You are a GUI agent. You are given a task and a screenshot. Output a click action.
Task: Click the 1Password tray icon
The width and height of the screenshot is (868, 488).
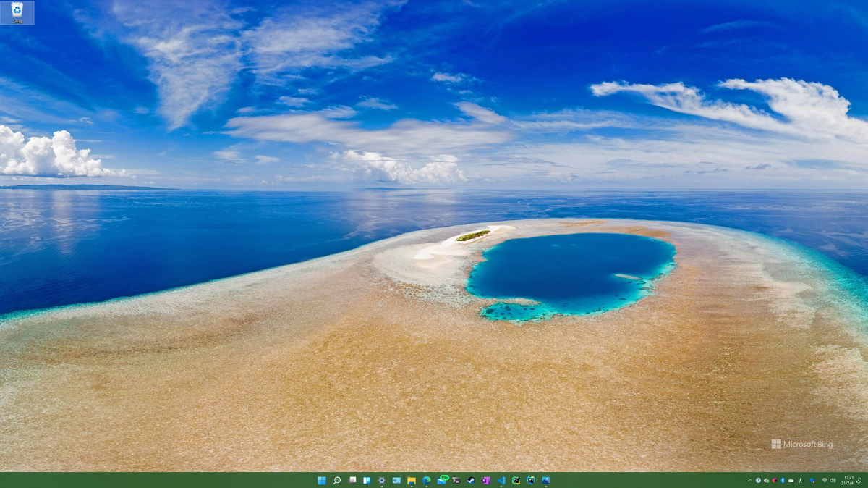(758, 480)
